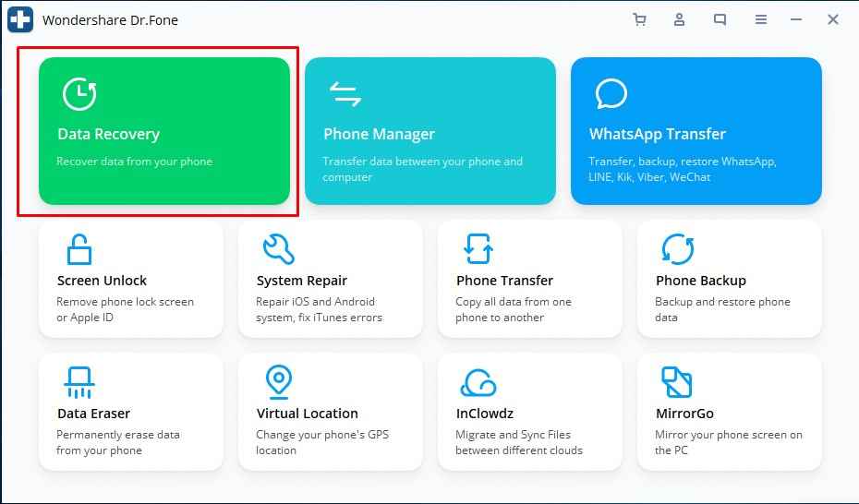Open the feedback chat icon
The width and height of the screenshot is (859, 504).
coord(720,19)
